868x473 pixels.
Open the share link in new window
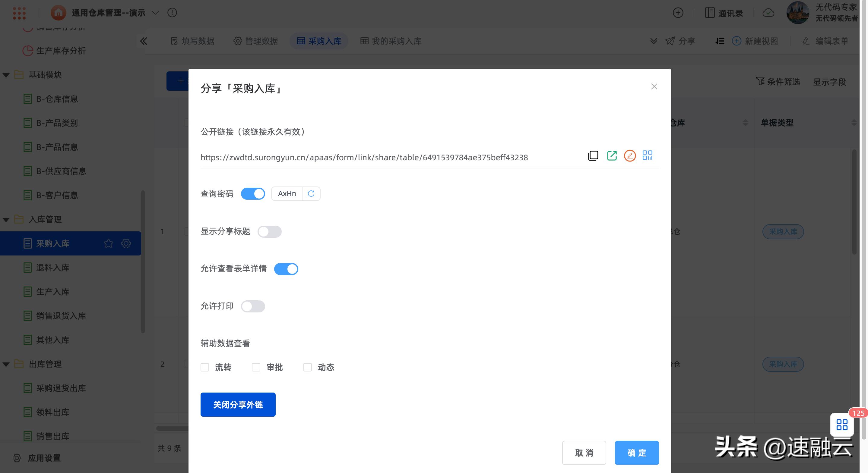click(x=612, y=155)
